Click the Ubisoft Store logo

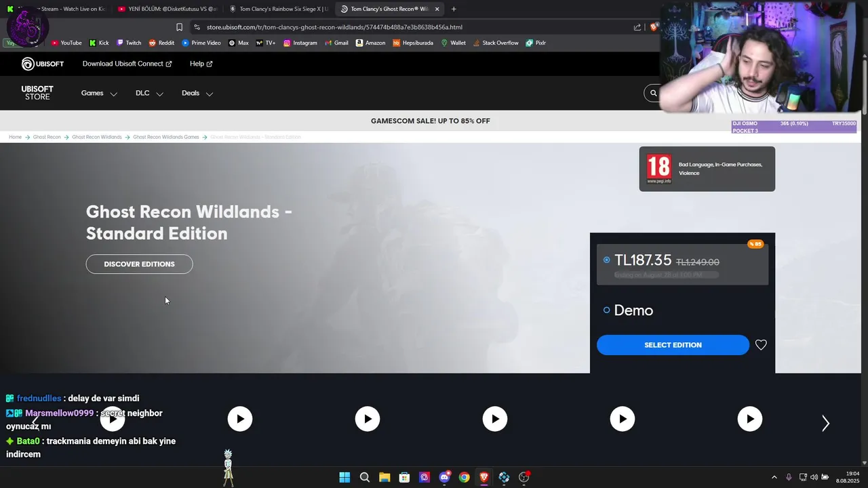(x=37, y=93)
